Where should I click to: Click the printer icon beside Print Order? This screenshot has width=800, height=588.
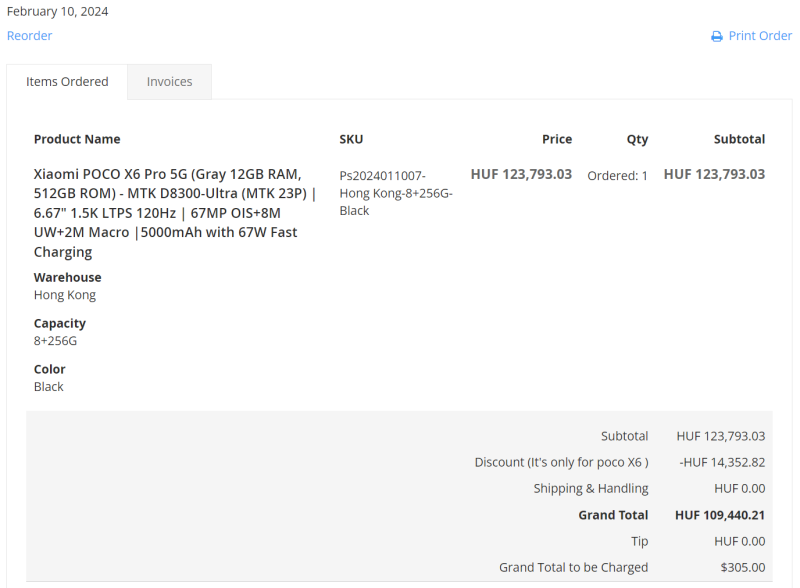click(x=716, y=36)
